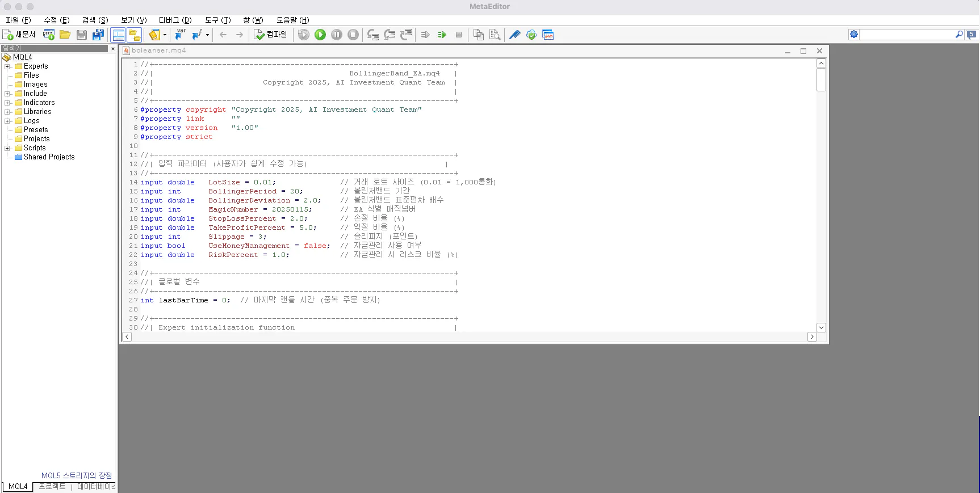980x493 pixels.
Task: Expand the Scripts folder
Action: pyautogui.click(x=7, y=148)
